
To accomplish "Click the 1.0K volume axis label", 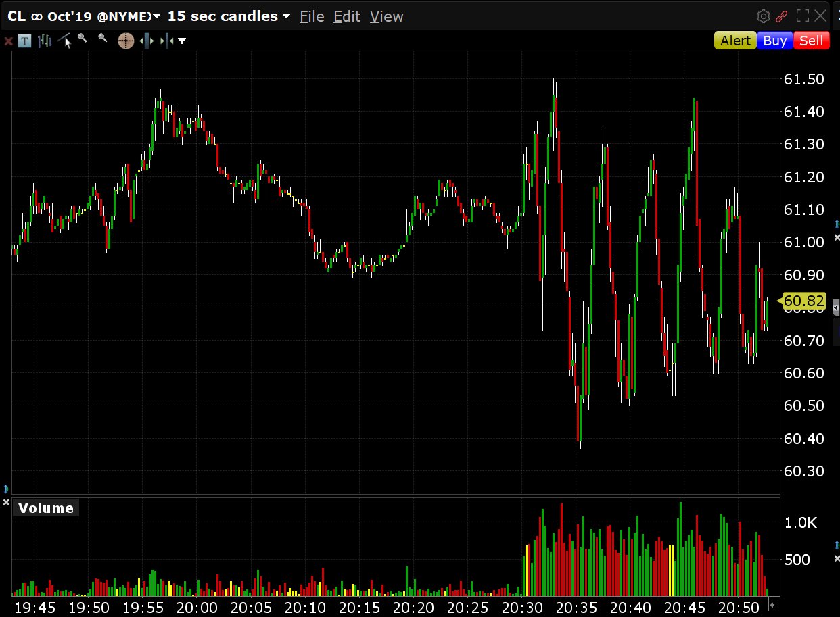I will pyautogui.click(x=801, y=522).
